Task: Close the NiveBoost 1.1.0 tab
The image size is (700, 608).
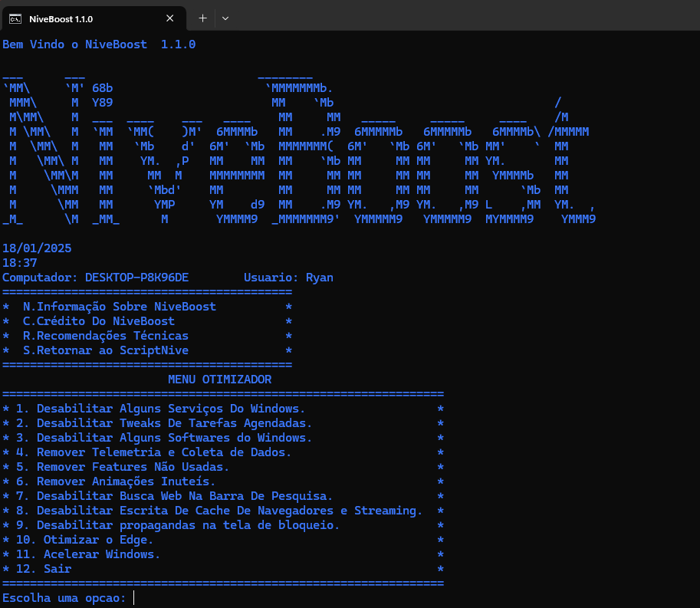Action: (169, 18)
